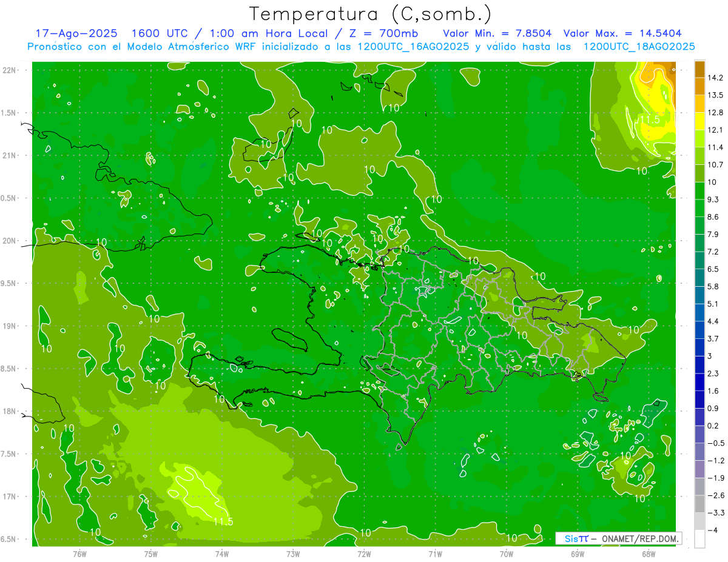
Task: Click the '69W' longitude axis label
Action: pyautogui.click(x=578, y=554)
